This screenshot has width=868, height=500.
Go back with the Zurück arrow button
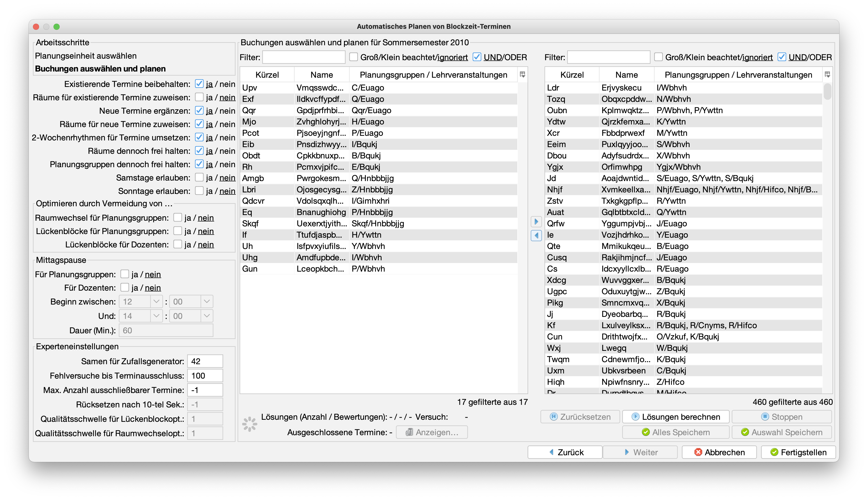click(x=565, y=452)
